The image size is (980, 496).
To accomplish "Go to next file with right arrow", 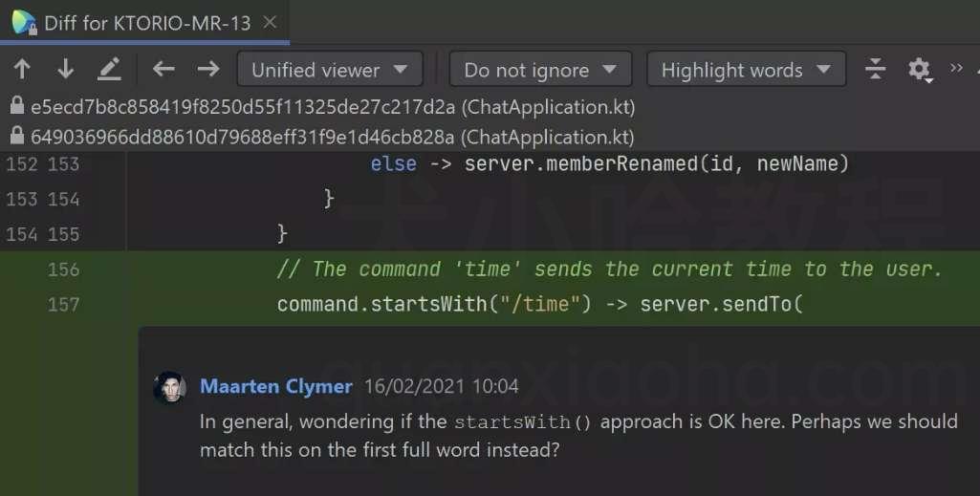I will tap(208, 69).
